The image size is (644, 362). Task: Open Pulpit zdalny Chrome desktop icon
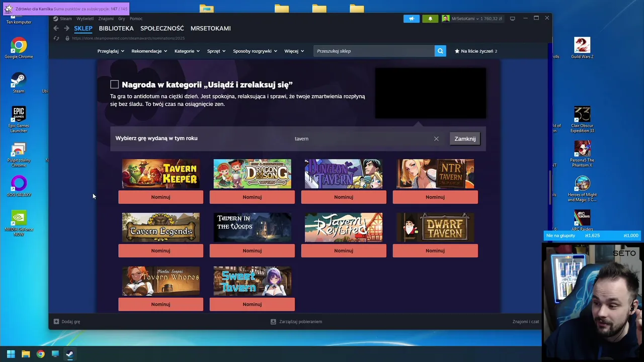tap(19, 155)
